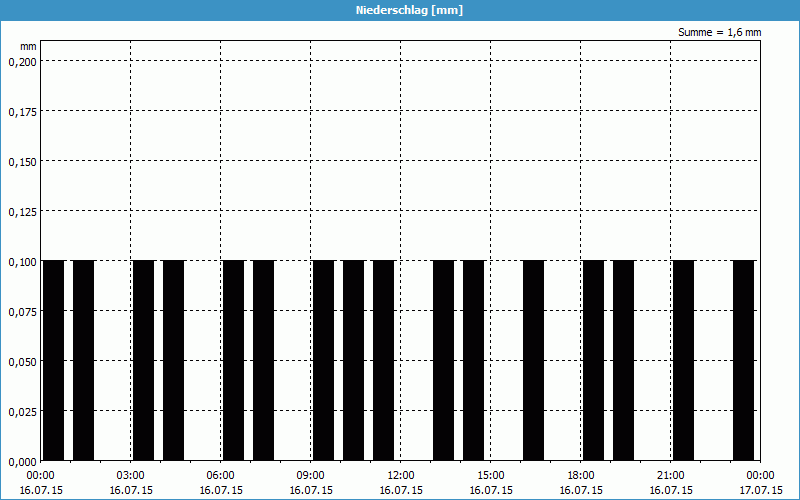Click the 0,150 y-axis value label
800x500 pixels.
22,161
